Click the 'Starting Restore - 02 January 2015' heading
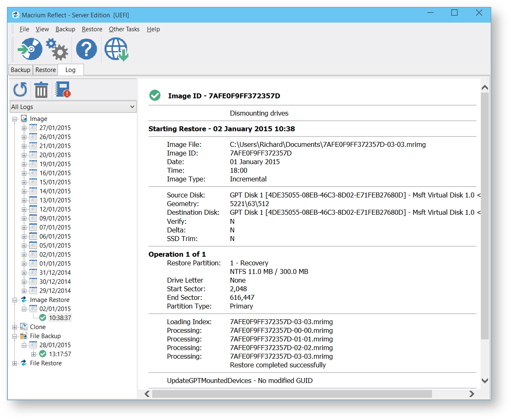This screenshot has width=511, height=420. [x=222, y=129]
